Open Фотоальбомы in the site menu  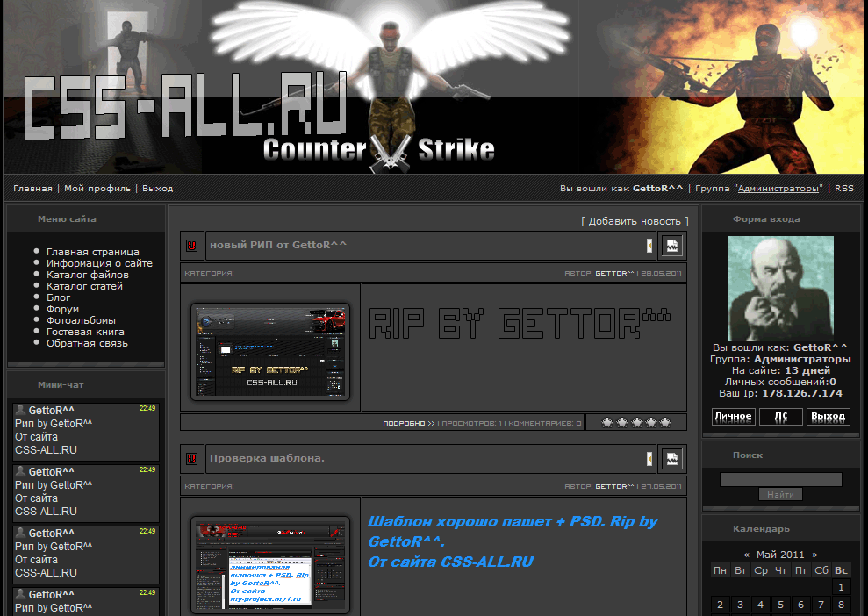coord(82,320)
